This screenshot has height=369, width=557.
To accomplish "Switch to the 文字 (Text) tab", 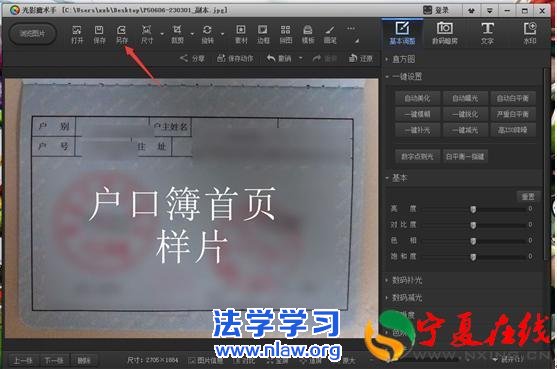I will 487,33.
